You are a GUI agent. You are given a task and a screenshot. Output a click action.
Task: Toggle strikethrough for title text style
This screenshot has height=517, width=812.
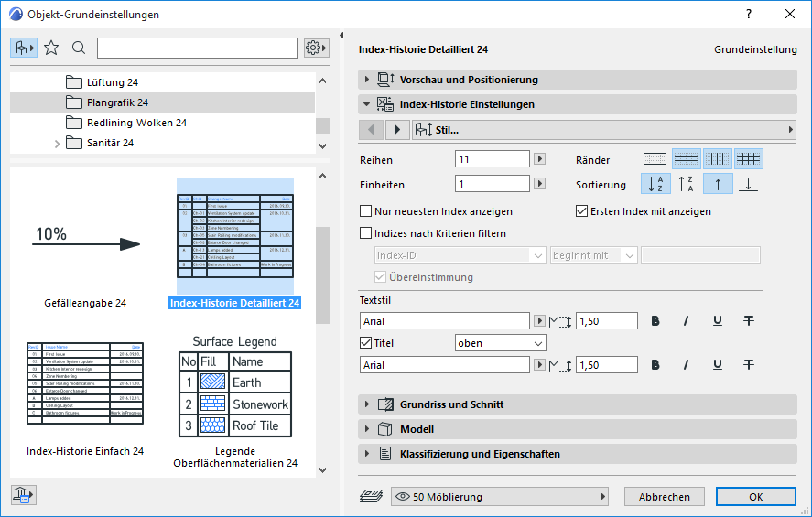(749, 365)
